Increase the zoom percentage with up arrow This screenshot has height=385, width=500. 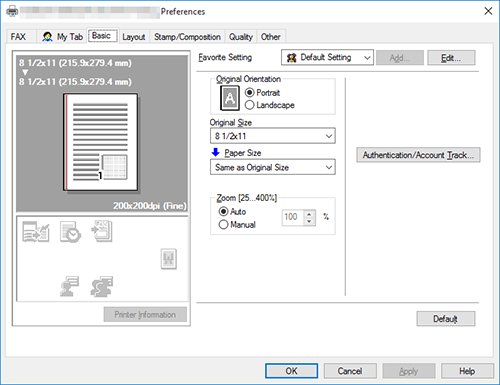pyautogui.click(x=309, y=214)
